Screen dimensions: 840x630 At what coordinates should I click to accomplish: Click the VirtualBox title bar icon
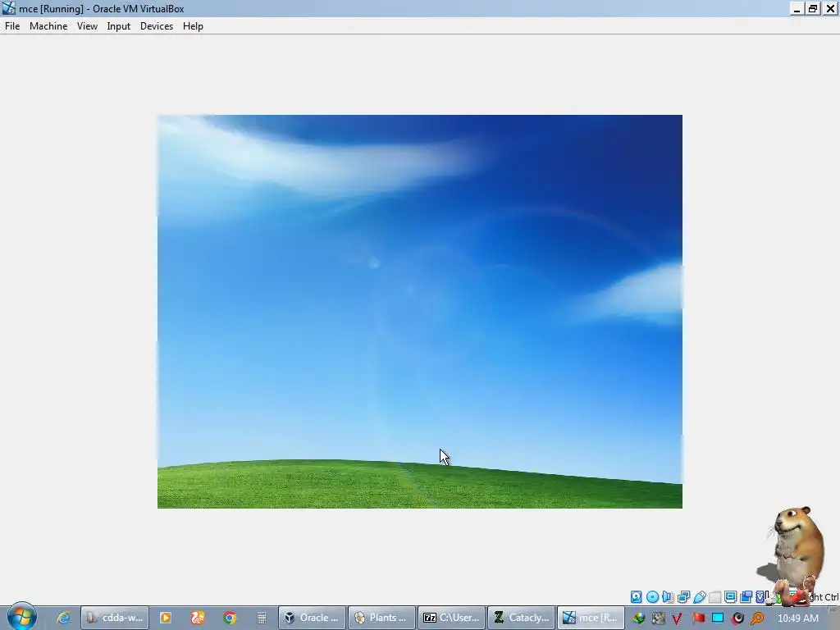8,8
